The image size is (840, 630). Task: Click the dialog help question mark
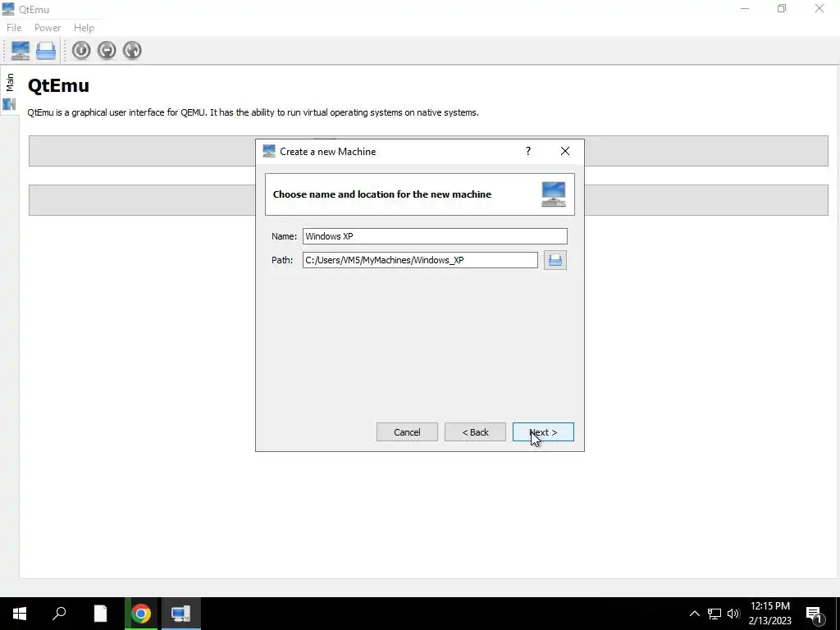click(527, 152)
